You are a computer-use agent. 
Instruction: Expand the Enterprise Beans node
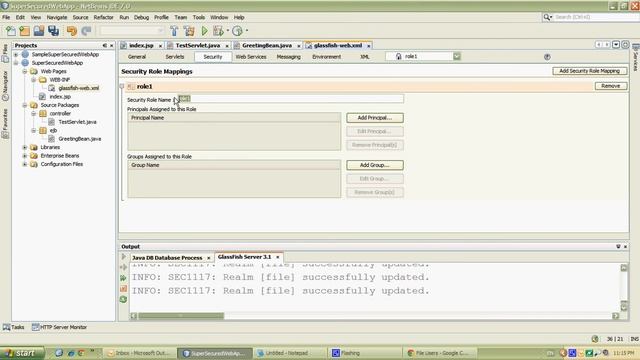point(25,156)
